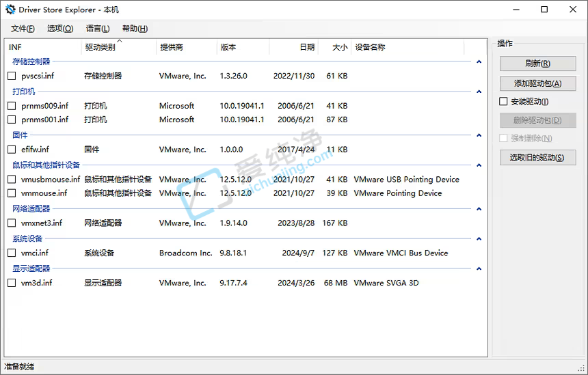Image resolution: width=588 pixels, height=375 pixels.
Task: Select the prnms001.inf checkbox
Action: [x=12, y=120]
